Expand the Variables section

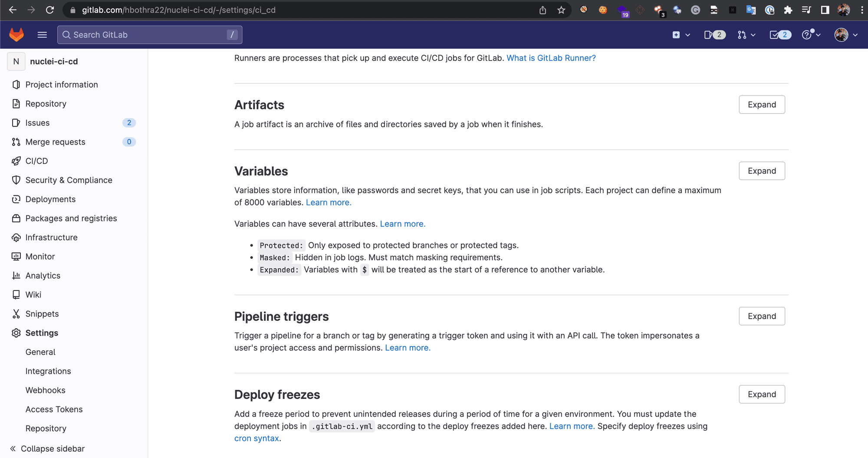(x=762, y=171)
